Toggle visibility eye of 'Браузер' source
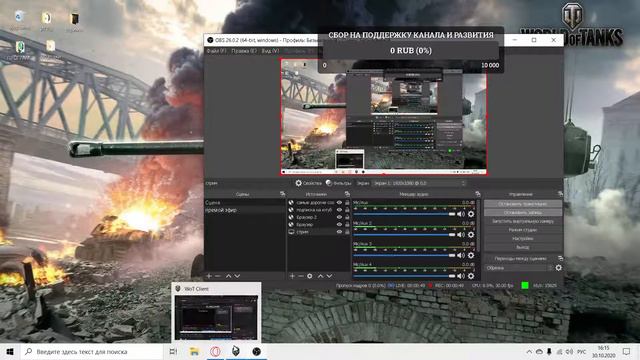640x360 pixels. pyautogui.click(x=339, y=224)
